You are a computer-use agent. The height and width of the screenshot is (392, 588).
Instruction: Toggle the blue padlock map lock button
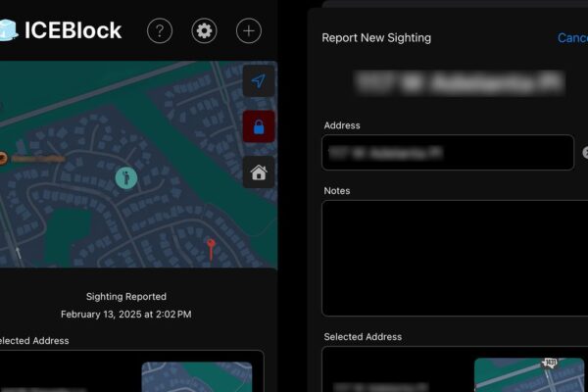[259, 126]
